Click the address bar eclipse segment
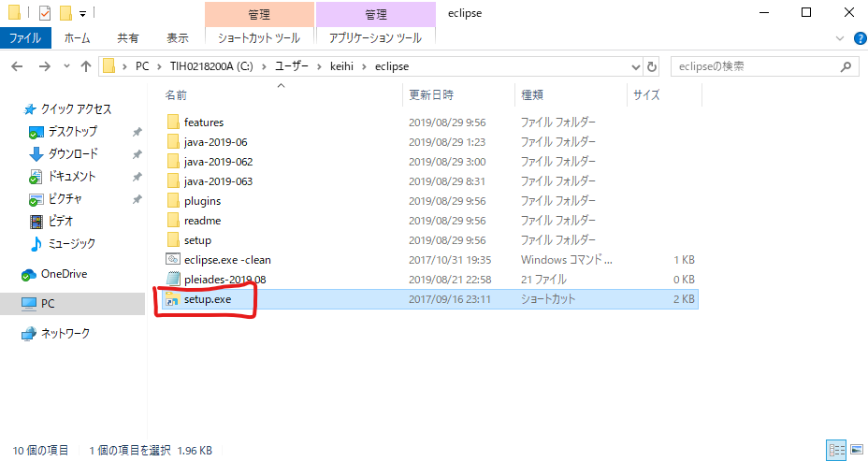The width and height of the screenshot is (868, 461). click(x=392, y=66)
